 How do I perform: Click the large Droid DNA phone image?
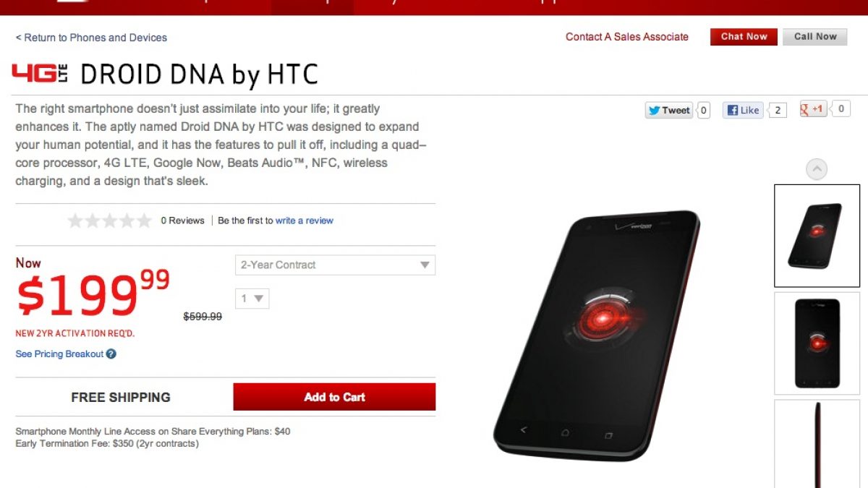[597, 335]
